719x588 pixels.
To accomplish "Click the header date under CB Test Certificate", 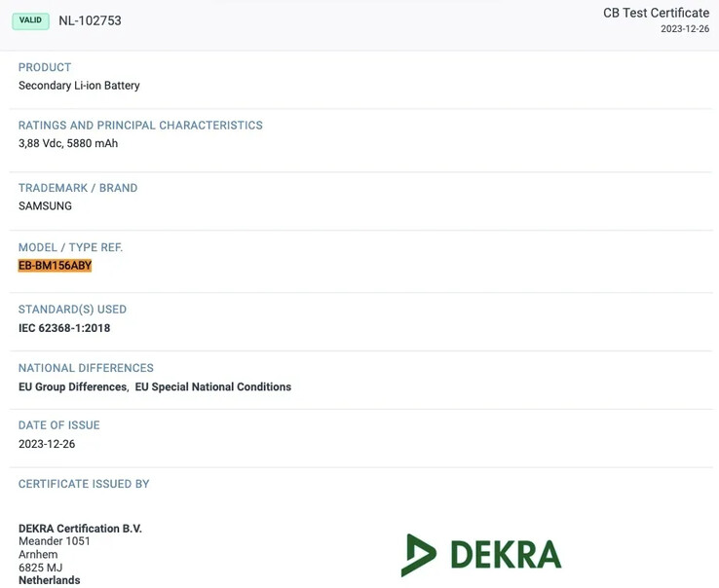I will coord(684,29).
